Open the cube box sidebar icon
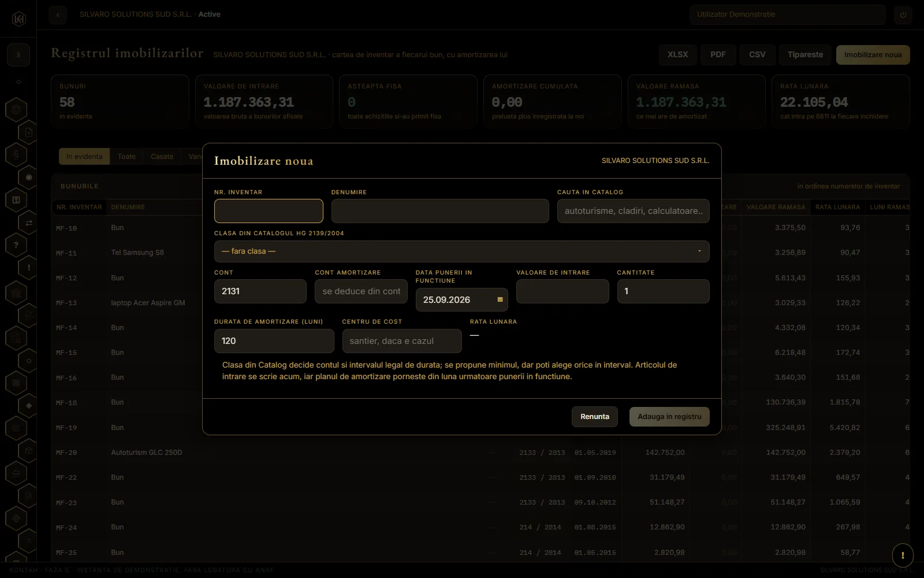Image resolution: width=924 pixels, height=578 pixels. (29, 450)
